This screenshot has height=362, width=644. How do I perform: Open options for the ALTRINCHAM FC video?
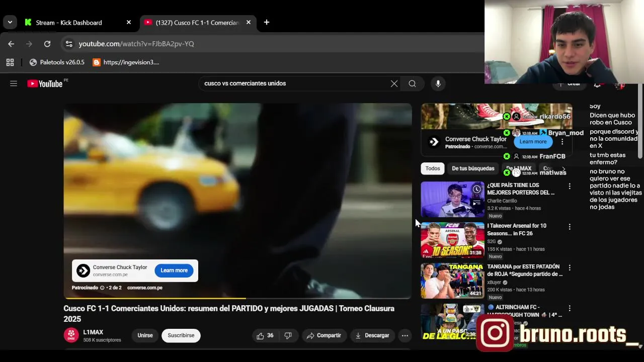(570, 308)
